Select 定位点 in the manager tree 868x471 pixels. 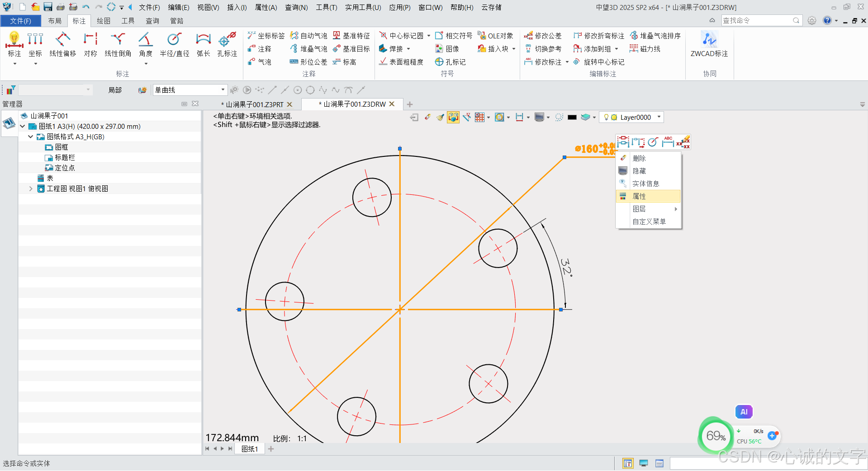click(x=65, y=168)
